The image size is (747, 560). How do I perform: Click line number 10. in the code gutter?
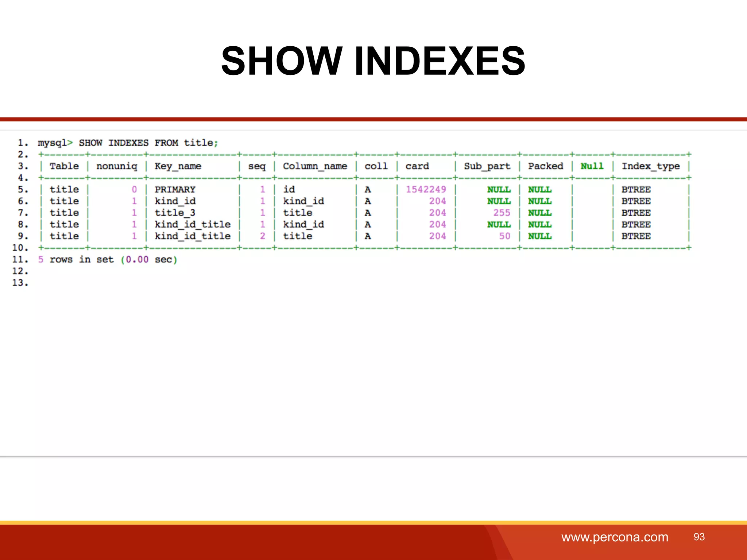[20, 248]
